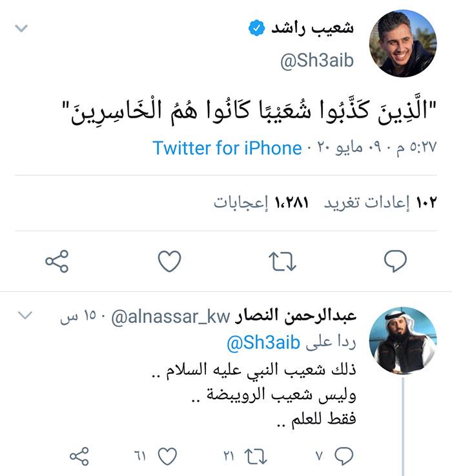Like the reply from alnassar_kw
This screenshot has height=476, width=452.
167,456
